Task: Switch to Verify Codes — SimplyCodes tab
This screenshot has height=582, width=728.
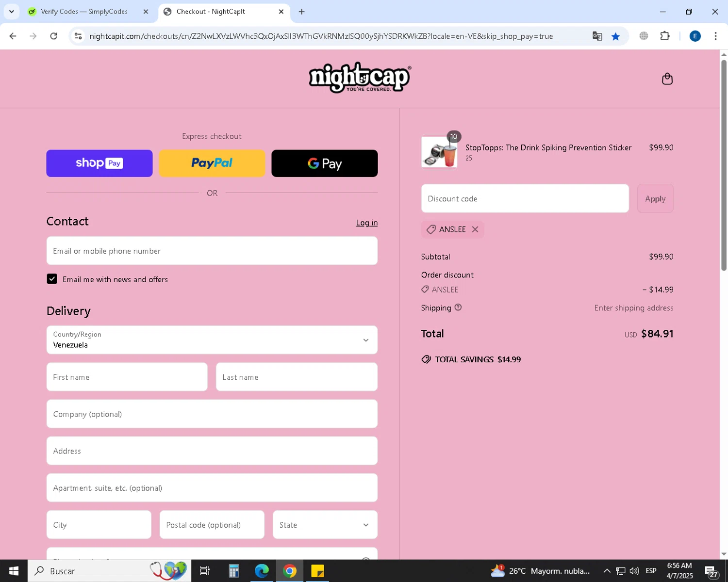Action: (84, 12)
